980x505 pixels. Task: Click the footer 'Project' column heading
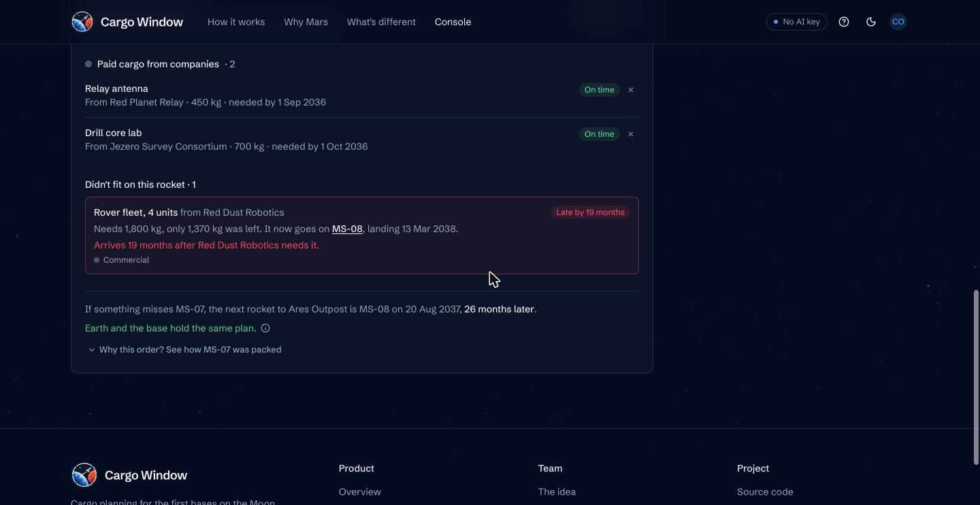[753, 468]
